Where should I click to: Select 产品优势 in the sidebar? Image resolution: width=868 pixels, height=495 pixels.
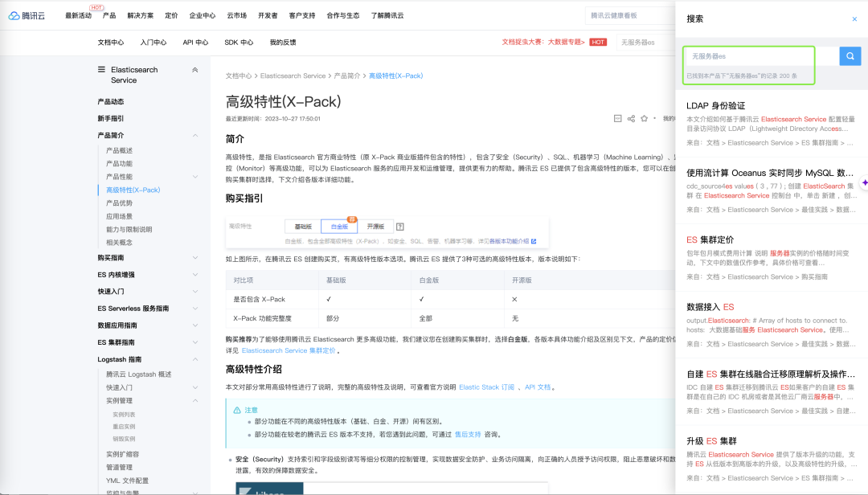pos(119,203)
